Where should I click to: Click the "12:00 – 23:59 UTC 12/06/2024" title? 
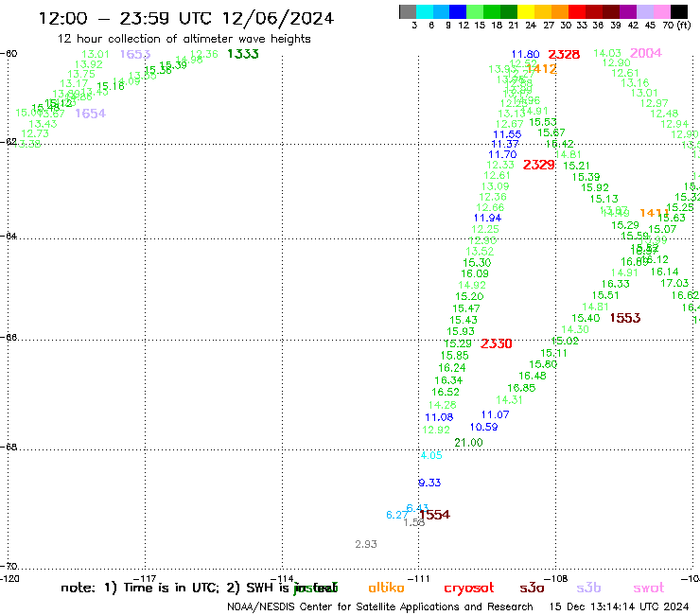(x=186, y=18)
